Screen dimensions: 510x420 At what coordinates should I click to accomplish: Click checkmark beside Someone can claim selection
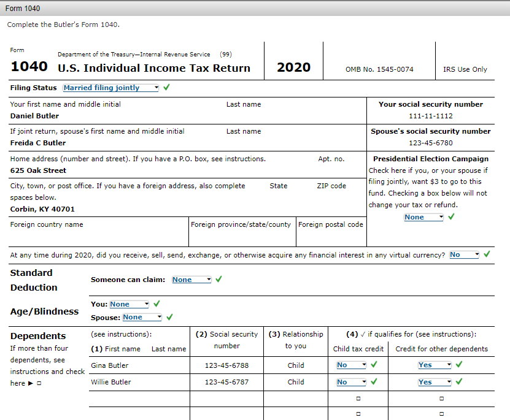coord(218,279)
